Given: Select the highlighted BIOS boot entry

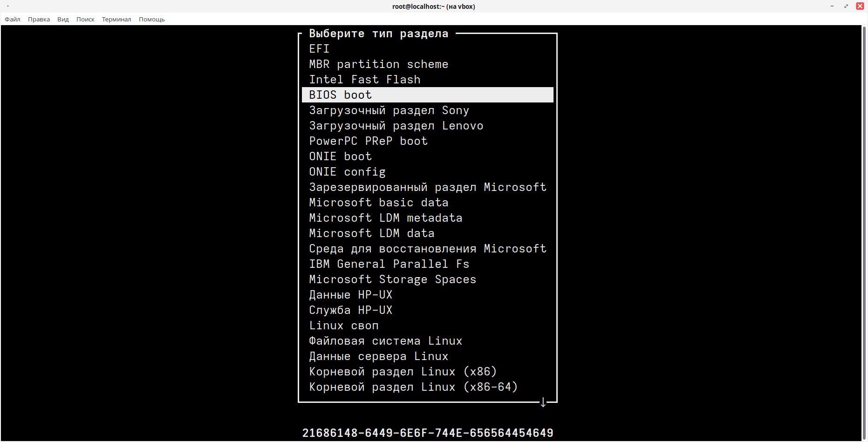Looking at the screenshot, I should pos(428,95).
